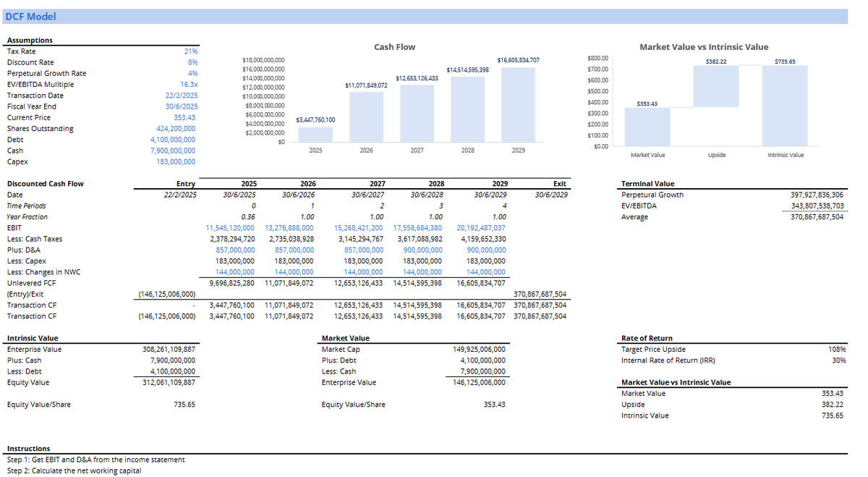Click the EV/EBITDA Multiple 16.3x cell
Image resolution: width=868 pixels, height=477 pixels.
point(190,84)
